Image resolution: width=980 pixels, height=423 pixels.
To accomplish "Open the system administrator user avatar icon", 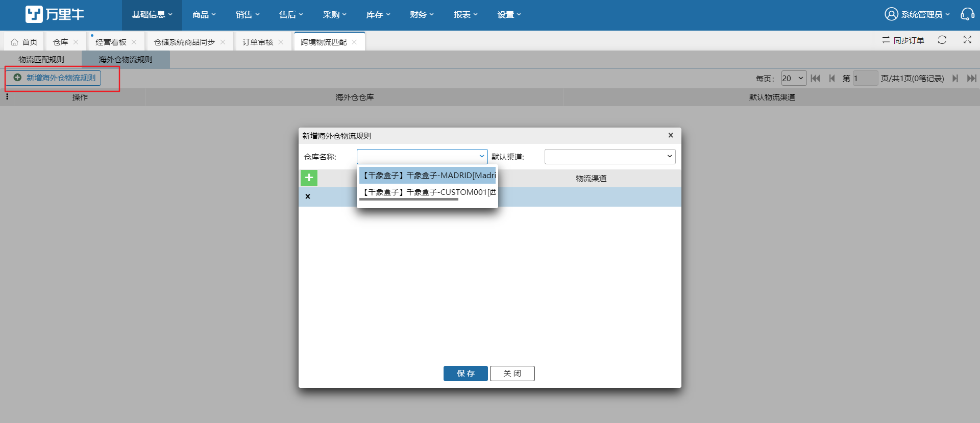I will [x=891, y=14].
